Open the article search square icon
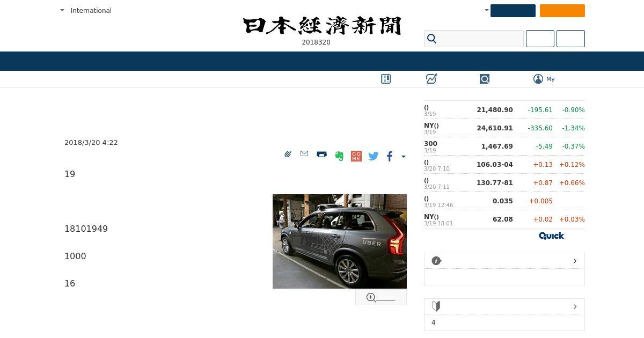Viewport: 644px width, 338px height. pos(485,79)
